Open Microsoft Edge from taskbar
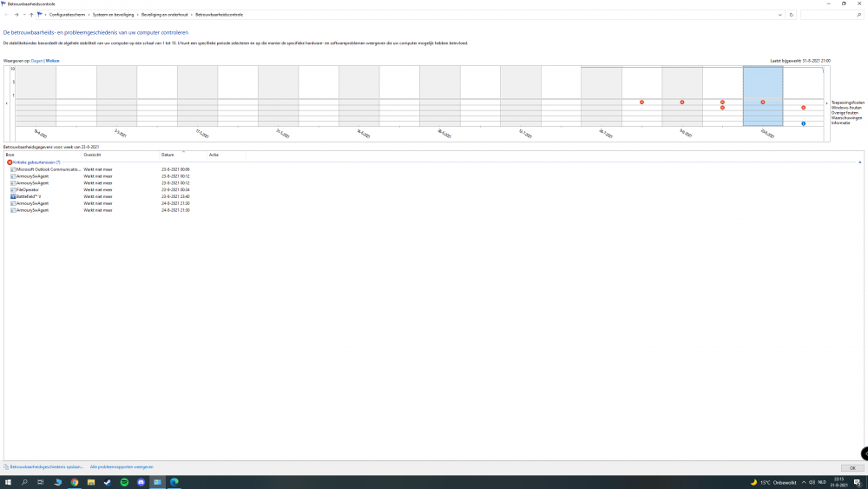 (x=174, y=482)
